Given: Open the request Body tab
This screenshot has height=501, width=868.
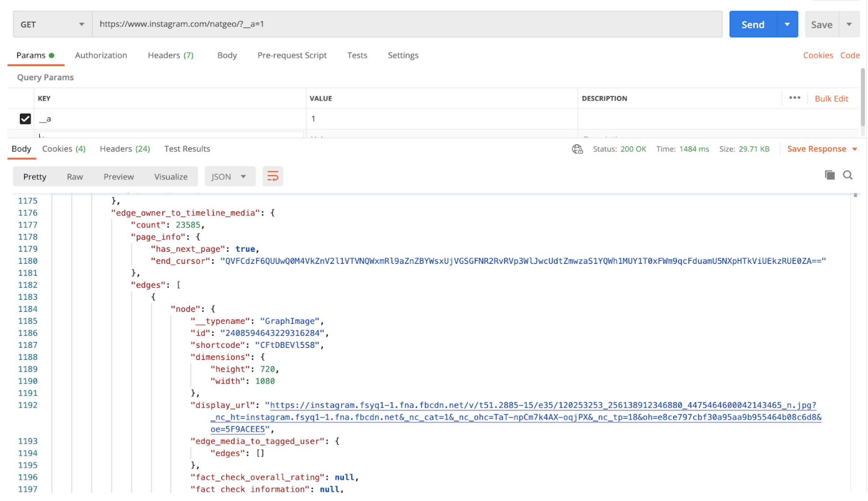Looking at the screenshot, I should click(227, 55).
